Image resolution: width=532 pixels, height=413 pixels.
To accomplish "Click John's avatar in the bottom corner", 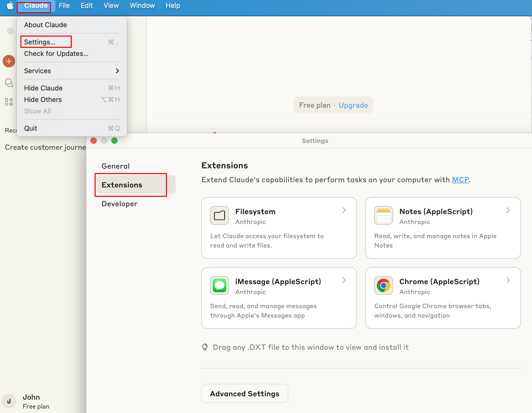I will point(9,401).
